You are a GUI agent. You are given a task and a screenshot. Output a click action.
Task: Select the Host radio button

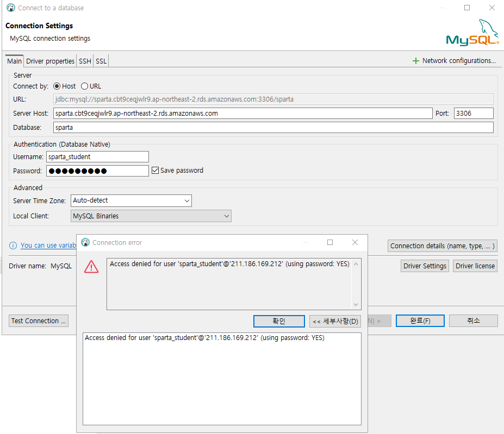pyautogui.click(x=57, y=86)
